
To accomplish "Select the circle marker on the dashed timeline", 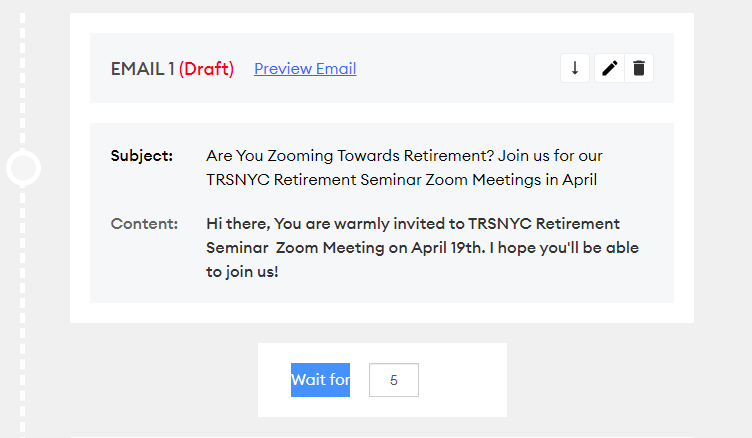I will [x=23, y=168].
